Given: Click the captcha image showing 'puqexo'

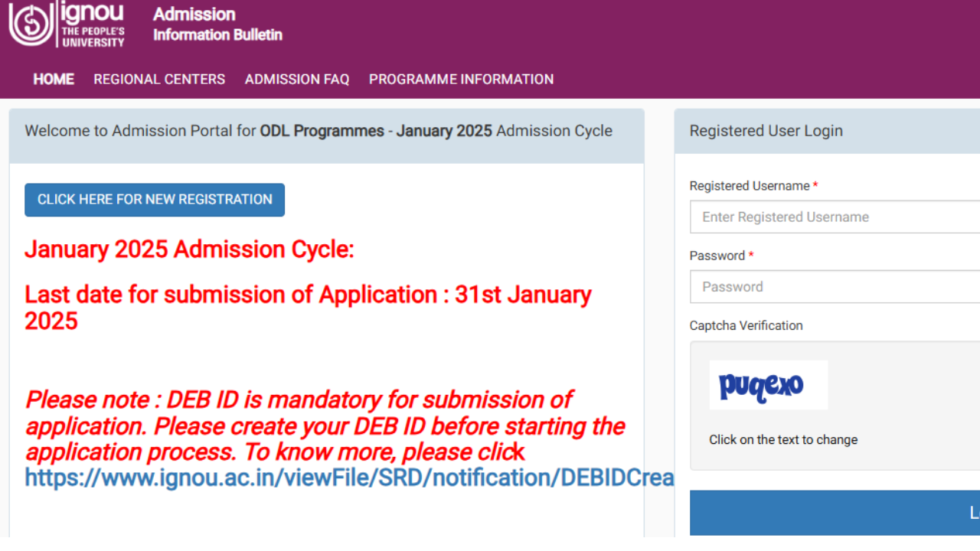Looking at the screenshot, I should [x=768, y=385].
